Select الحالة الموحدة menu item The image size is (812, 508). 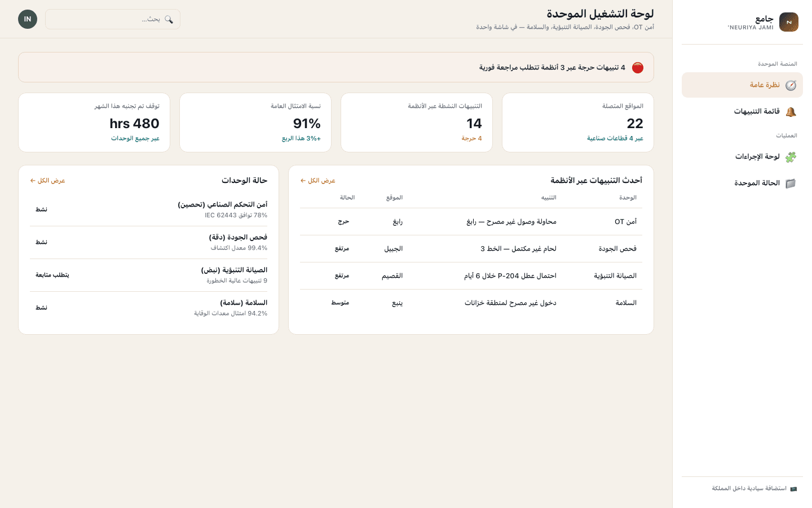point(742,183)
